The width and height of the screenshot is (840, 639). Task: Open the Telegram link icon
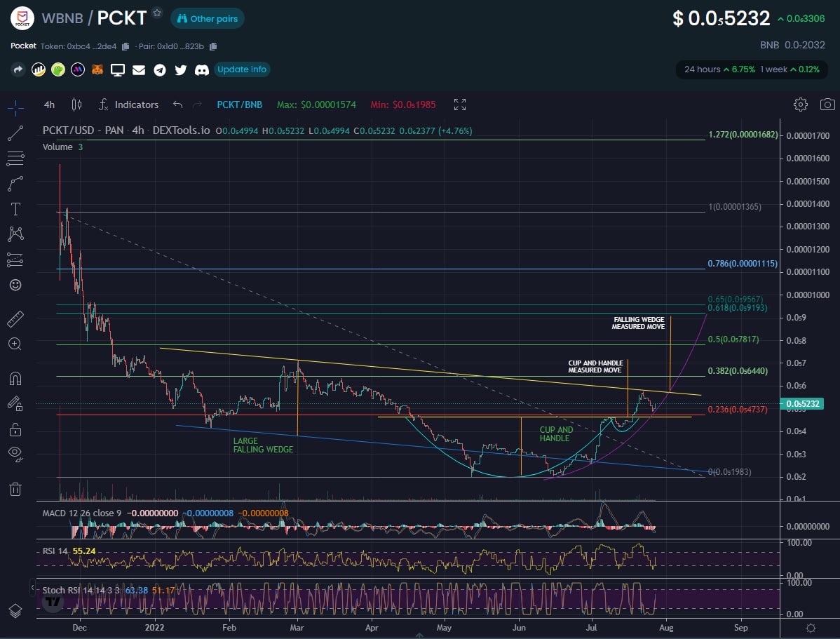click(x=160, y=69)
